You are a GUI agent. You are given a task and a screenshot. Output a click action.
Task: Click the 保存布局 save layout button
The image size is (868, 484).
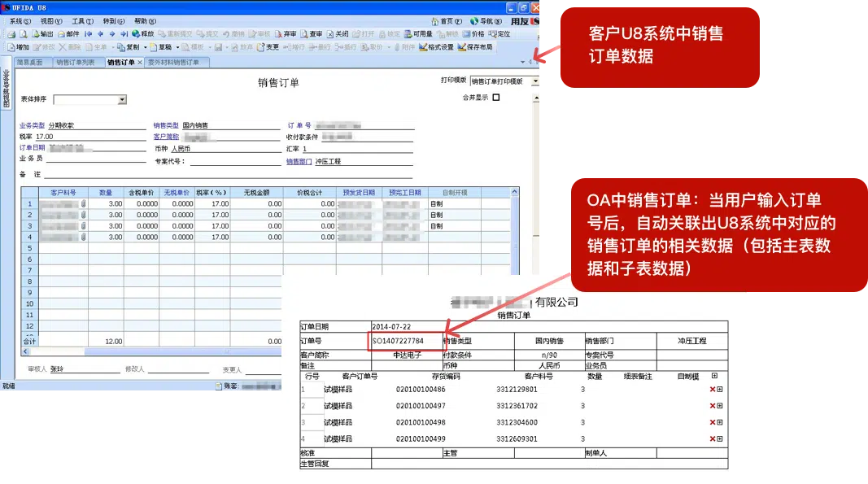tap(475, 48)
